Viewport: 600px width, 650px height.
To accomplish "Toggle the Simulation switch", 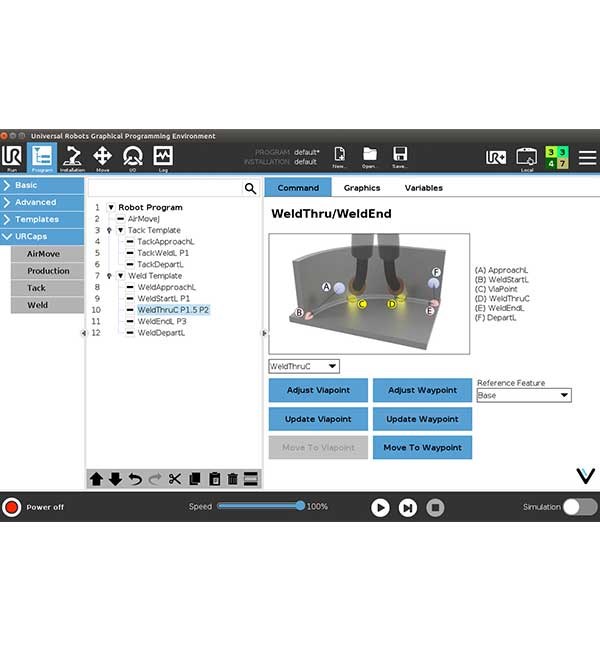I will [x=580, y=507].
